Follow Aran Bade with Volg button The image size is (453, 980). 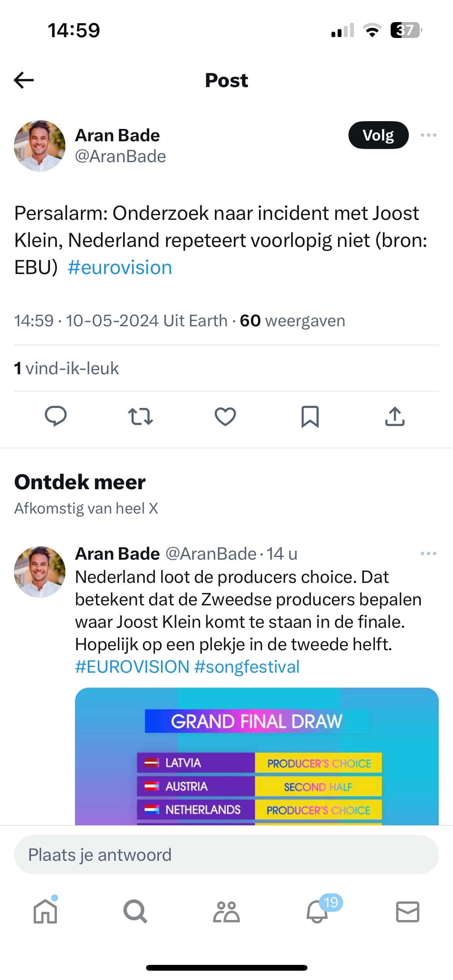(x=378, y=135)
